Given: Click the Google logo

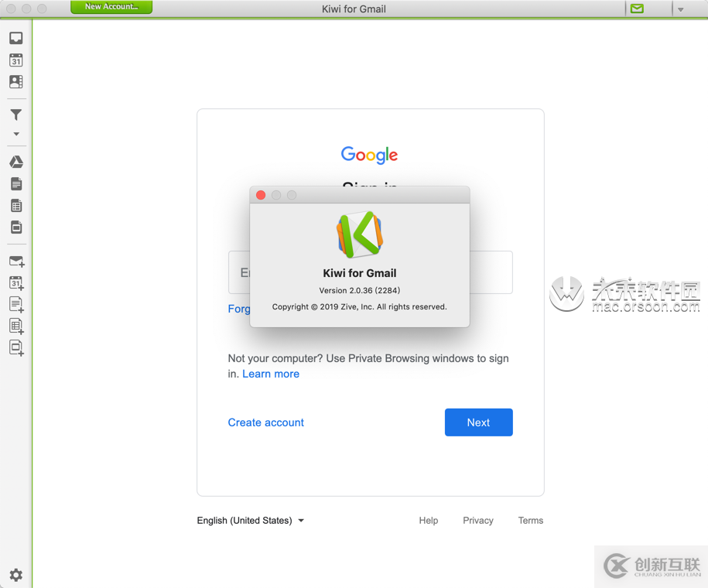Looking at the screenshot, I should click(x=369, y=155).
